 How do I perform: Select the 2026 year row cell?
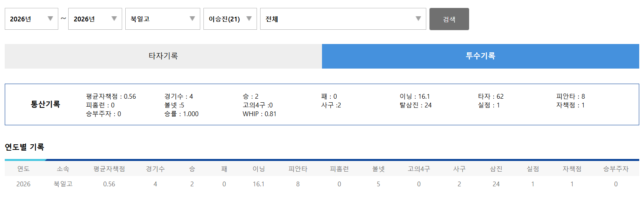pyautogui.click(x=23, y=184)
